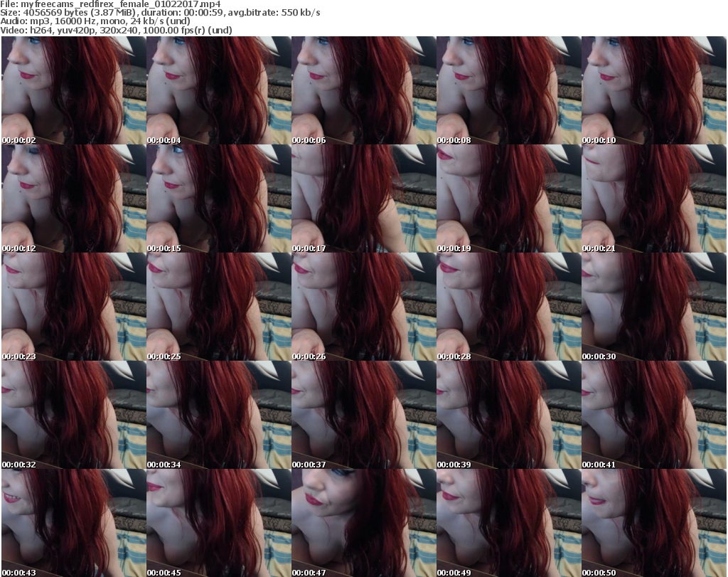Click the thumbnail marked 00:00:06
Image resolution: width=728 pixels, height=577 pixels.
click(363, 90)
